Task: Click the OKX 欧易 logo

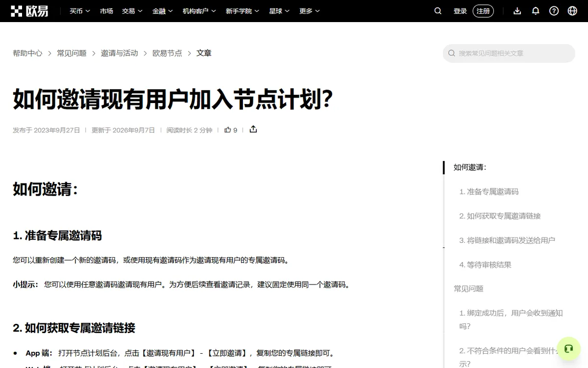Action: coord(30,11)
